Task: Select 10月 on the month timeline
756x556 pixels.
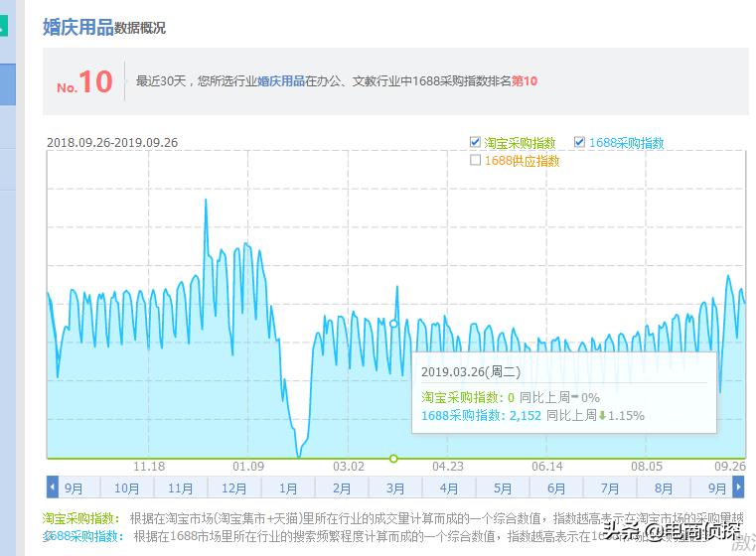Action: [127, 488]
